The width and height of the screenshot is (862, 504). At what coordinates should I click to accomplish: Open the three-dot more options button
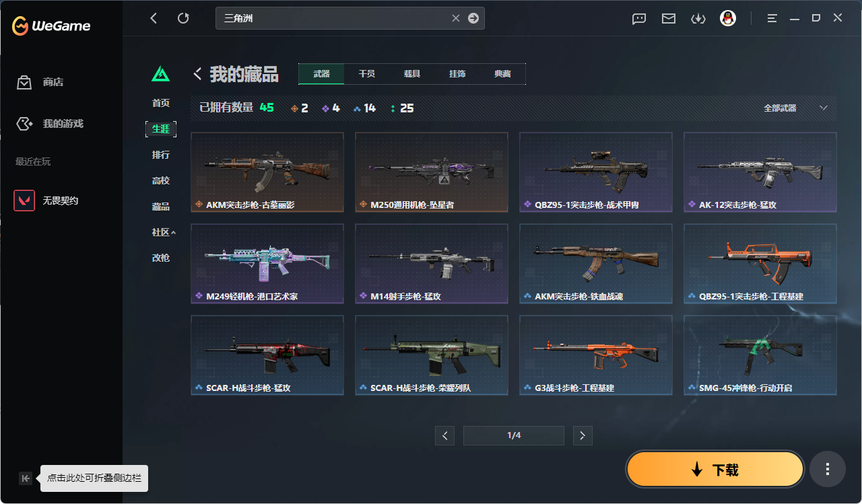[828, 469]
